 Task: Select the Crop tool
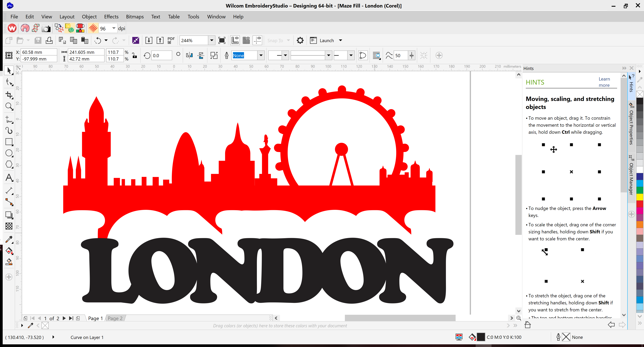pyautogui.click(x=9, y=95)
